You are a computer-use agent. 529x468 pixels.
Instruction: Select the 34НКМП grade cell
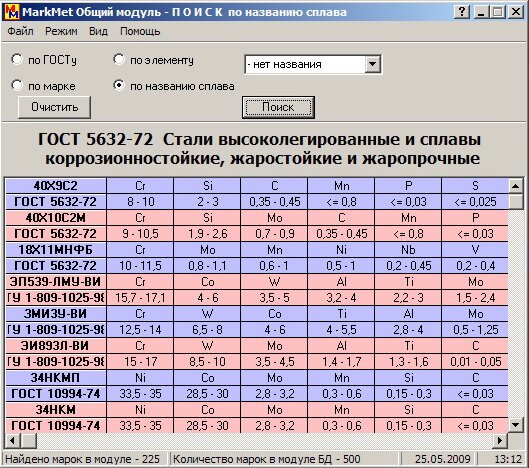[56, 378]
